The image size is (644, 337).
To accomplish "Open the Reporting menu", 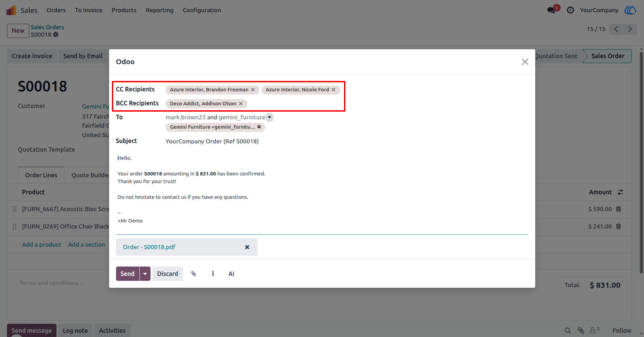I will (x=160, y=10).
